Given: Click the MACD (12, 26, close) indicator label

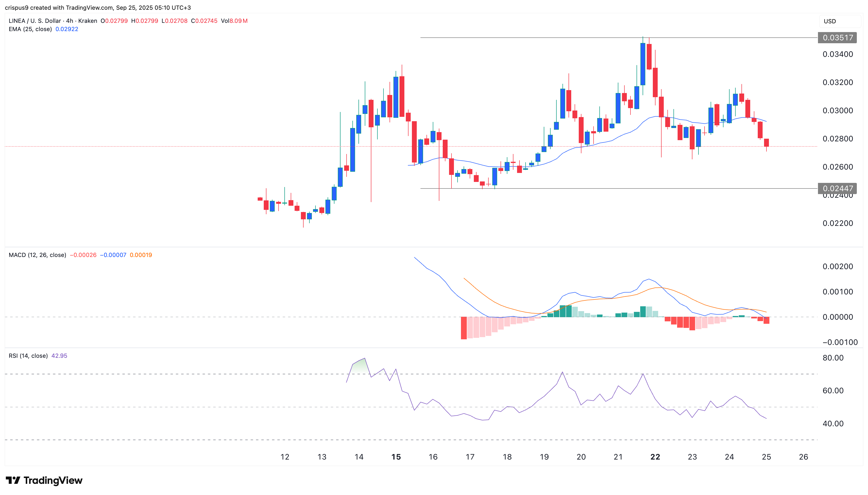Looking at the screenshot, I should point(37,255).
